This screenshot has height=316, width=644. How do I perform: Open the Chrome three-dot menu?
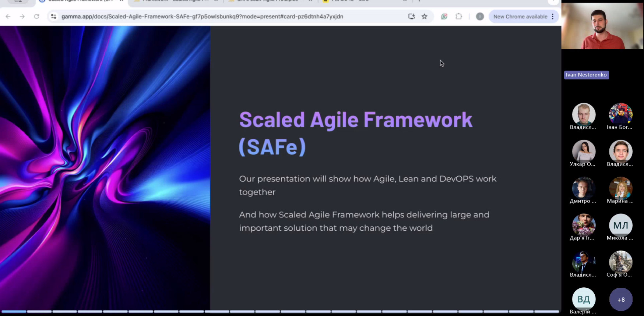click(x=553, y=17)
